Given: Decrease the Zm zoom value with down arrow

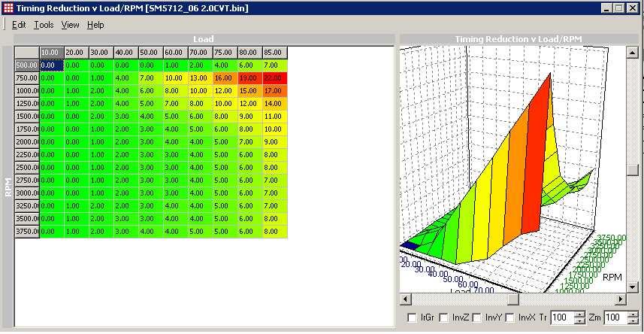Looking at the screenshot, I should point(633,320).
